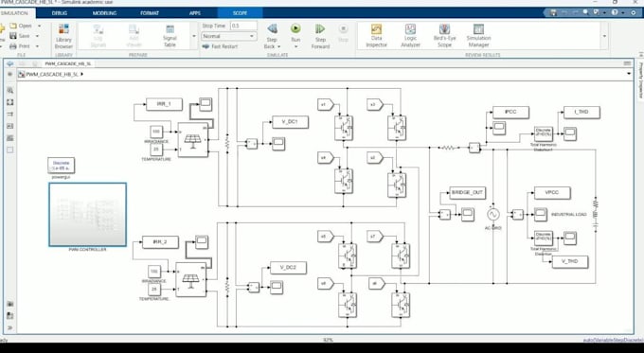Select the AC GRID voltage source block
This screenshot has width=644, height=353.
493,214
